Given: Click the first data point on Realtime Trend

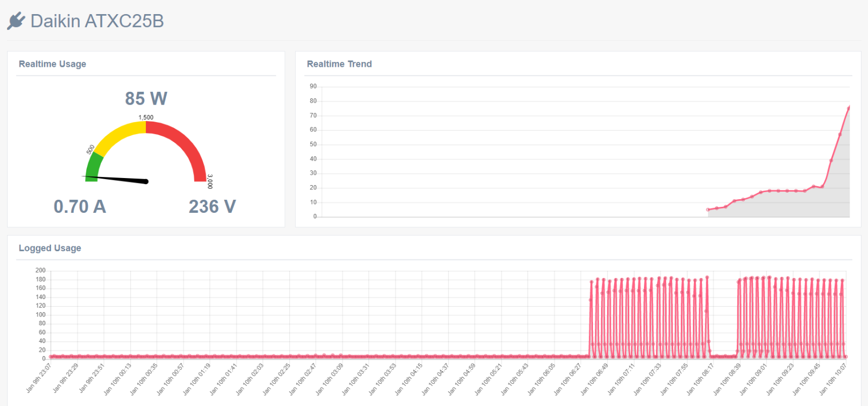Looking at the screenshot, I should pyautogui.click(x=708, y=210).
